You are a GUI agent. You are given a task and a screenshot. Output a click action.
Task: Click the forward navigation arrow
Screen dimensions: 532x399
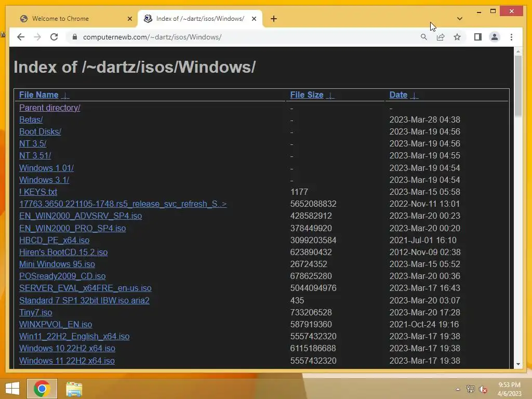coord(37,37)
